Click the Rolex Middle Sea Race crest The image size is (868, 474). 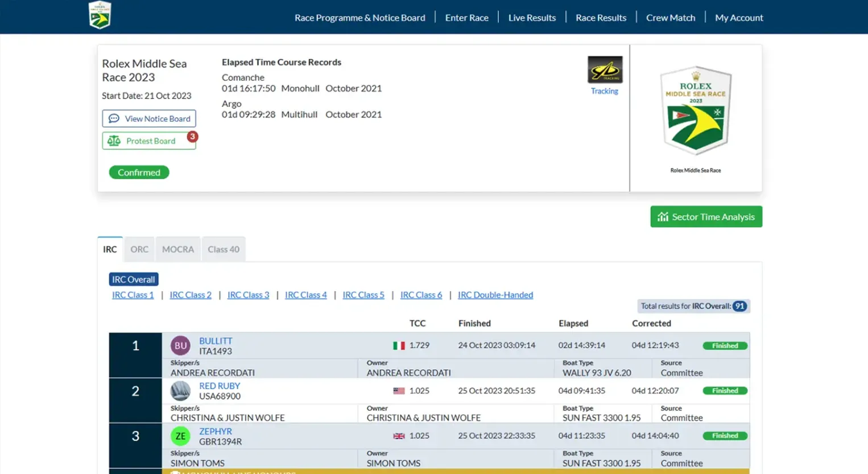pyautogui.click(x=696, y=111)
